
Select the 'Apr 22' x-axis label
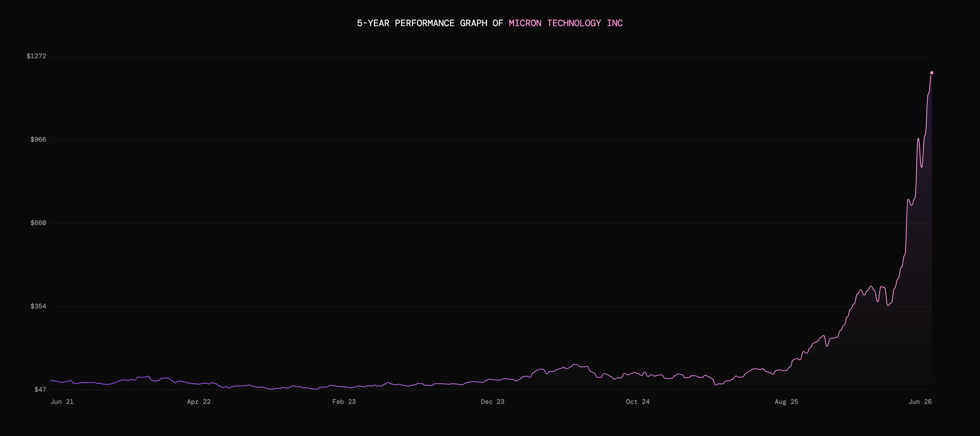coord(199,402)
